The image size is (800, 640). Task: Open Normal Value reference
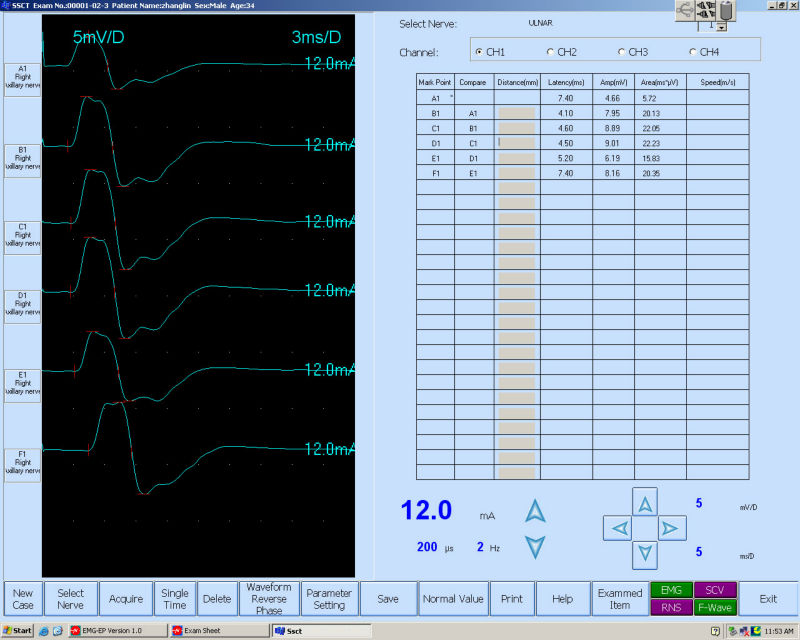(453, 599)
